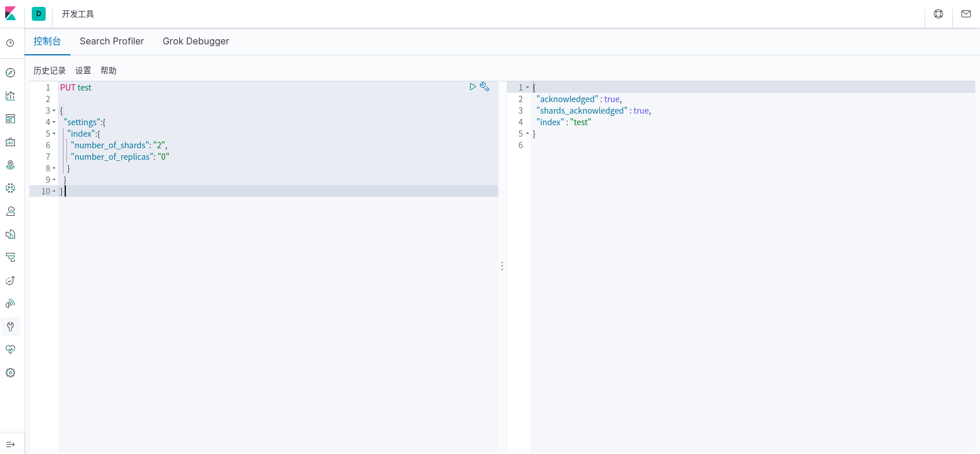This screenshot has height=454, width=980.
Task: Click the Kibana logo home icon
Action: (10, 13)
